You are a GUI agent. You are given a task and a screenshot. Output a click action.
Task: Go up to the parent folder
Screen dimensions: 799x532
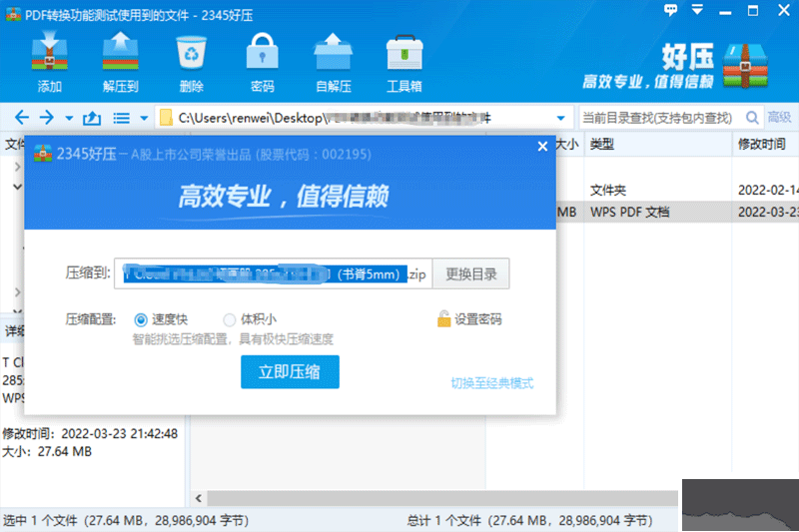click(92, 118)
